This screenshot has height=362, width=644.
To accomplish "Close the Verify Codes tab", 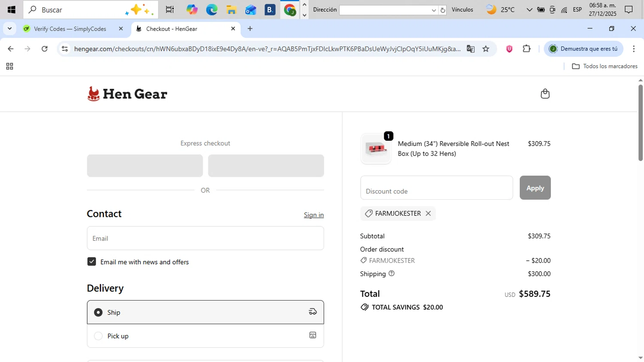I will pyautogui.click(x=121, y=29).
